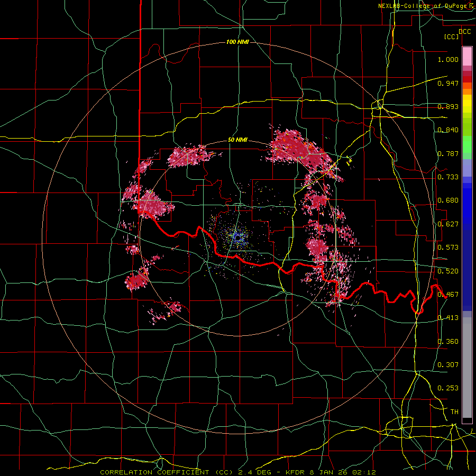This screenshot has width=476, height=476.
Task: Click the 50 NMI range ring label
Action: pyautogui.click(x=237, y=140)
